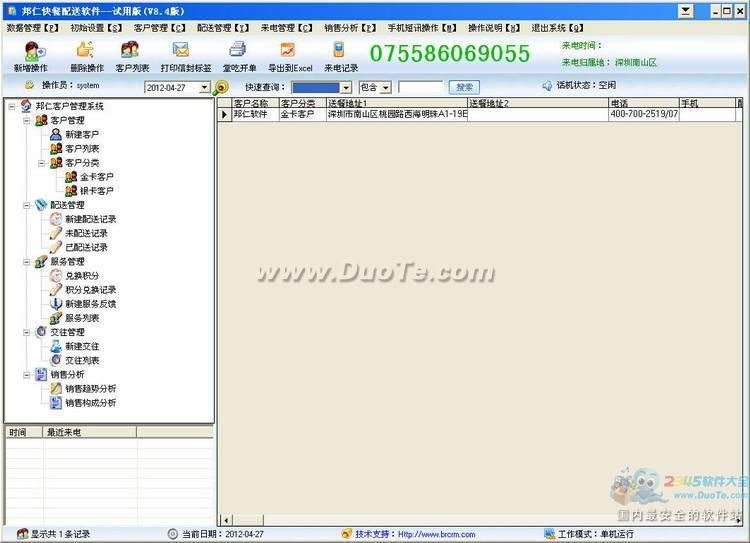
Task: Click the 送餐地址1 column header
Action: click(397, 103)
